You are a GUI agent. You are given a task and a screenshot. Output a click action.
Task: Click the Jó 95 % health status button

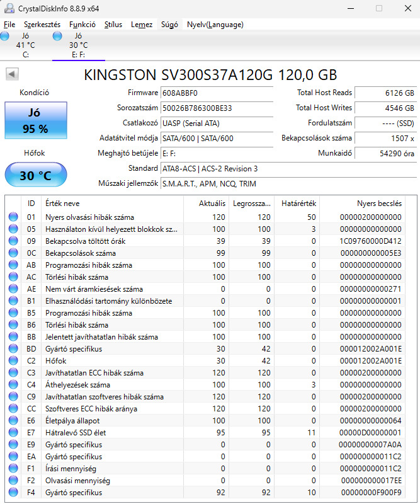[36, 120]
